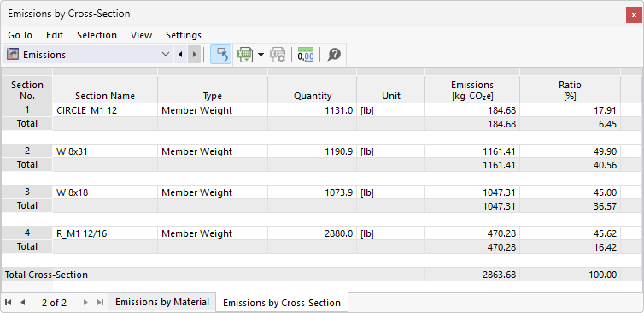Click the total ratio value 36.57

570,206
